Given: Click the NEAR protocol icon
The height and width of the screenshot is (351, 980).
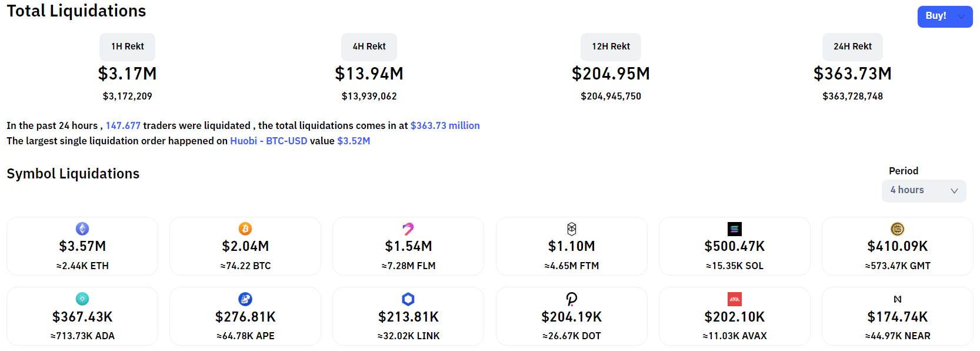Looking at the screenshot, I should click(897, 299).
